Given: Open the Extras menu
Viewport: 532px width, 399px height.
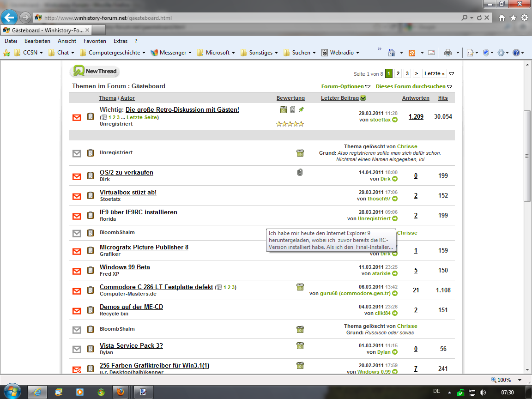Looking at the screenshot, I should pos(120,41).
